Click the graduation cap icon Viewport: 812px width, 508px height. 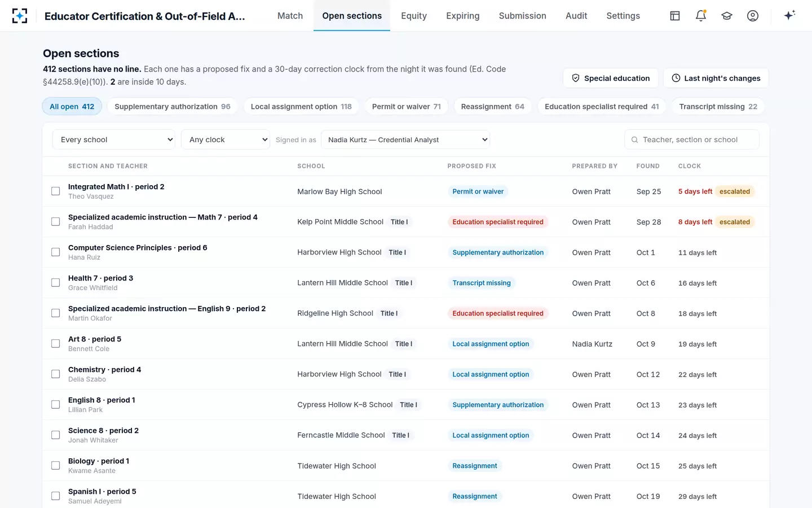coord(727,16)
